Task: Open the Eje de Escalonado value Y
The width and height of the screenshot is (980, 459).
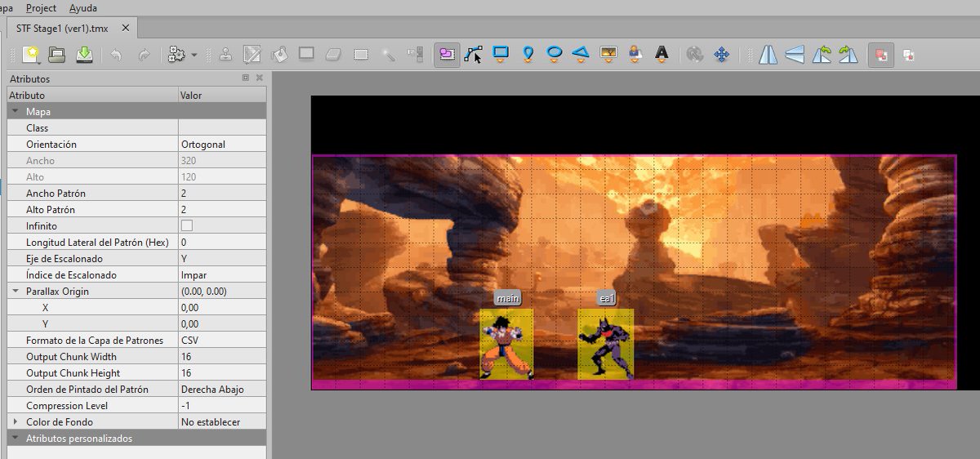Action: click(x=222, y=259)
